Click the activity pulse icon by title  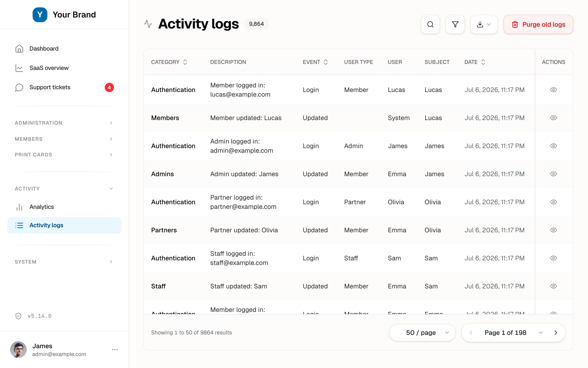pos(148,24)
